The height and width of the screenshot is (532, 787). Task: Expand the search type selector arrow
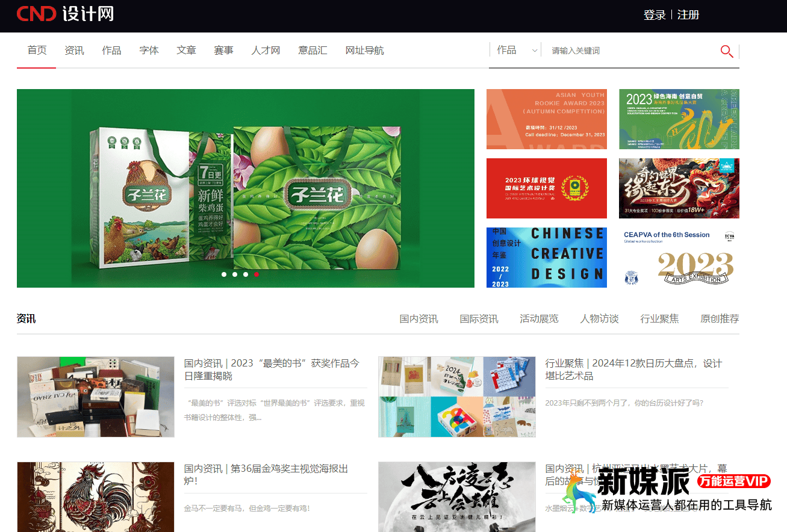coord(535,51)
